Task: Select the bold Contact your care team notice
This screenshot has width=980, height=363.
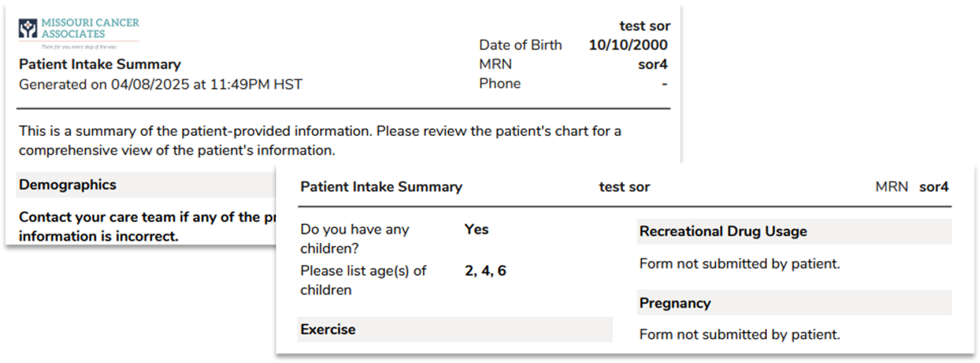Action: (145, 226)
